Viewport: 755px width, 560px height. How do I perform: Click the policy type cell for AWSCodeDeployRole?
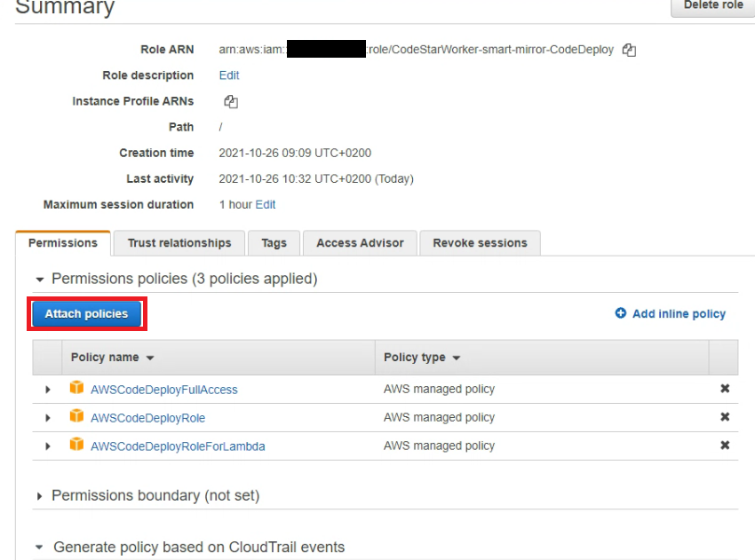(439, 417)
